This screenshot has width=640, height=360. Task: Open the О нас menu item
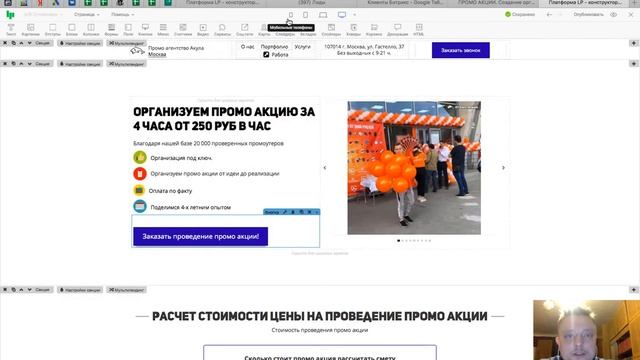[247, 47]
